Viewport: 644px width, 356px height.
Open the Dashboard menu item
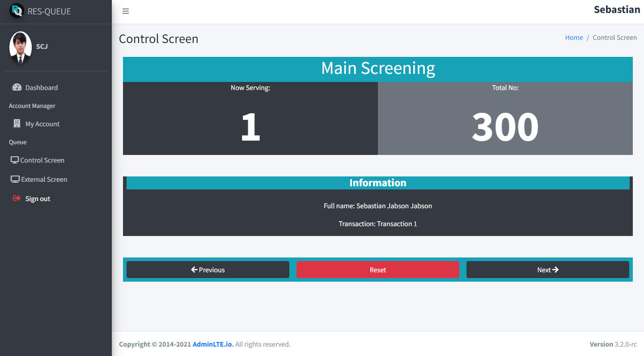click(x=56, y=87)
